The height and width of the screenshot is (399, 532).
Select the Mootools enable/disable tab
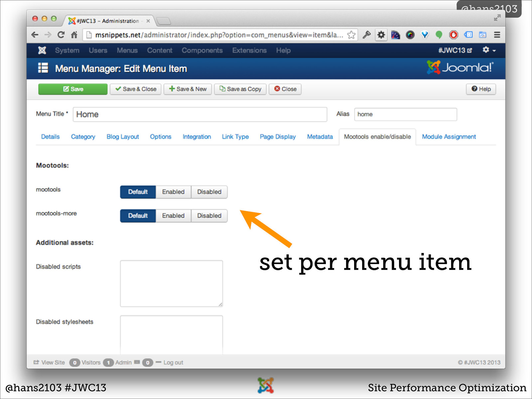tap(377, 137)
